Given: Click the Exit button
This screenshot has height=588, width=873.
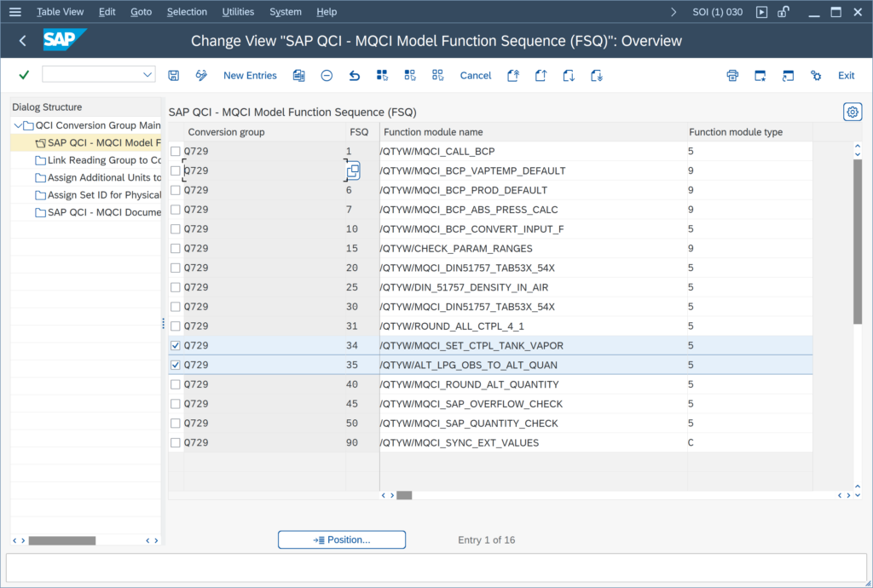Looking at the screenshot, I should [x=847, y=76].
